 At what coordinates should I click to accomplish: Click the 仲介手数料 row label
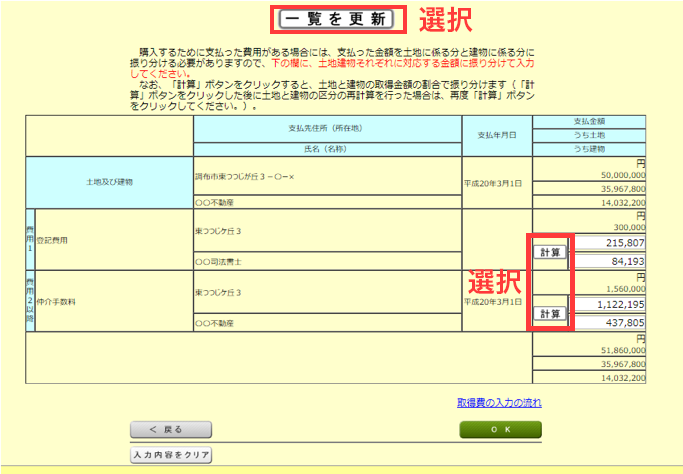coord(59,301)
